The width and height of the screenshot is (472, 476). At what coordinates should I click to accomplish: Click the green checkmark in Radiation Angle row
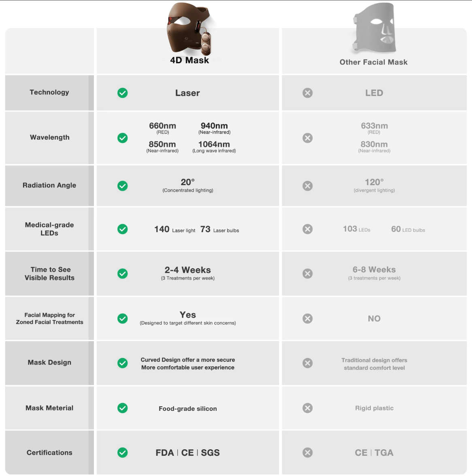[x=123, y=186]
